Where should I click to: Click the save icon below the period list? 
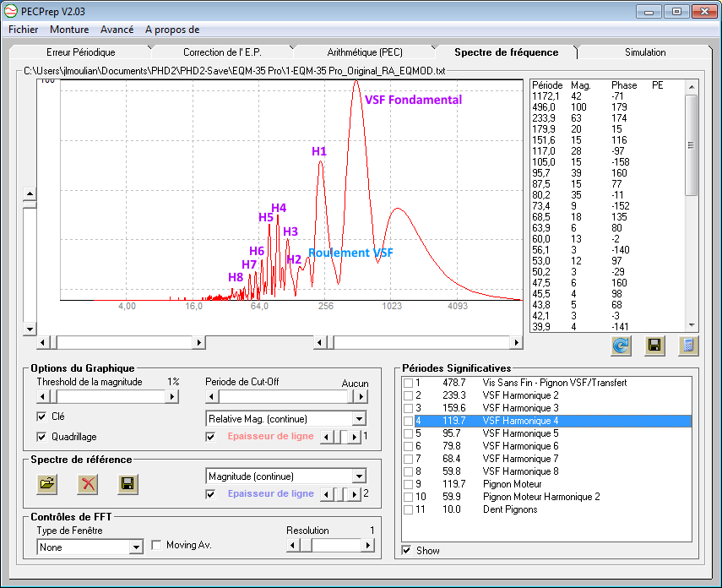(654, 346)
